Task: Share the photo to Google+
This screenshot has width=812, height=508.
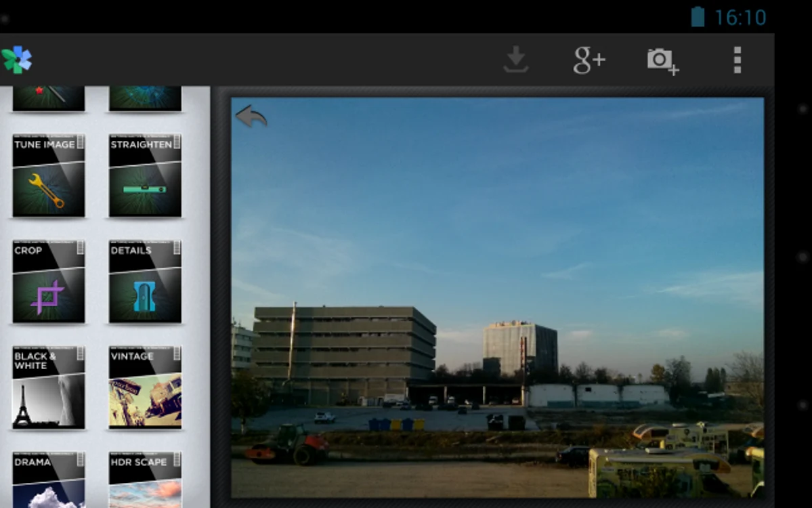Action: [x=589, y=60]
